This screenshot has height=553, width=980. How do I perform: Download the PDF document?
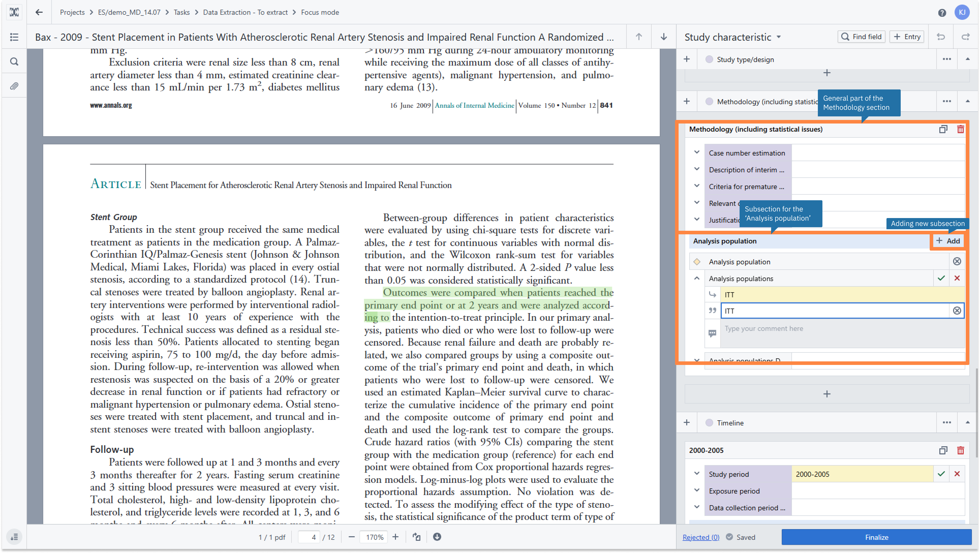437,537
